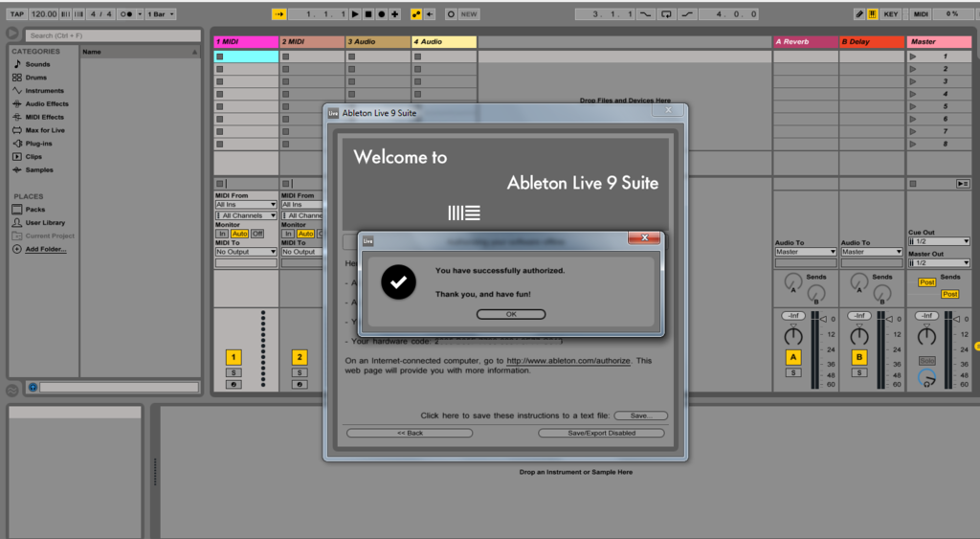980x539 pixels.
Task: Toggle the Follow arrow button
Action: 278,13
